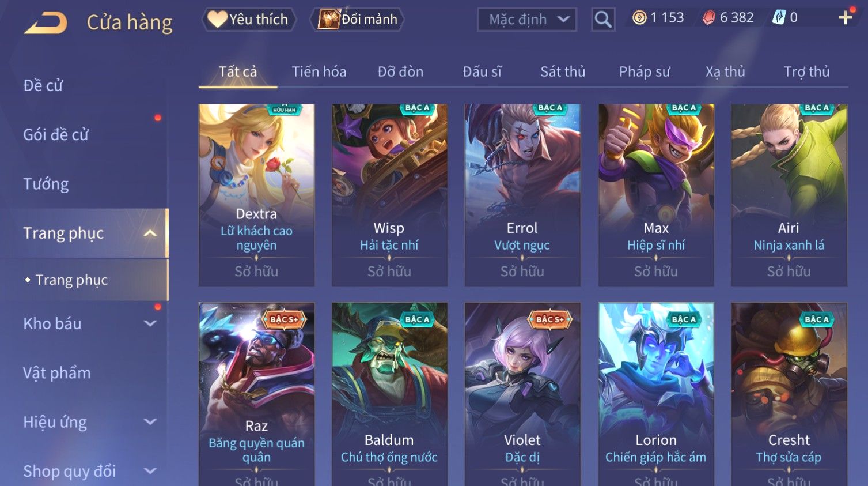Image resolution: width=868 pixels, height=486 pixels.
Task: Select the Wisp Hải tặc nhí skin card
Action: 389,195
